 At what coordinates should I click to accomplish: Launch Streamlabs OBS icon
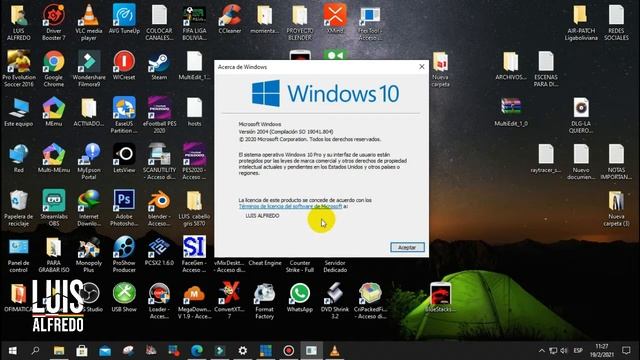pyautogui.click(x=53, y=208)
